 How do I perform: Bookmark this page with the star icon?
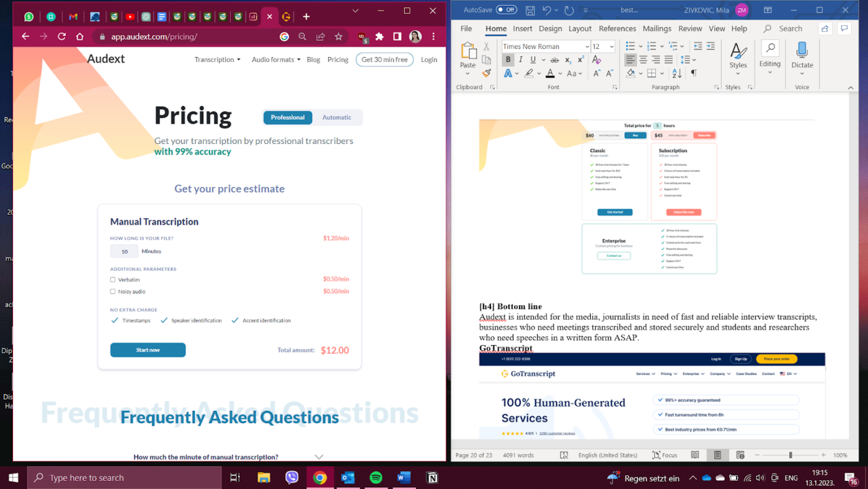tap(339, 37)
